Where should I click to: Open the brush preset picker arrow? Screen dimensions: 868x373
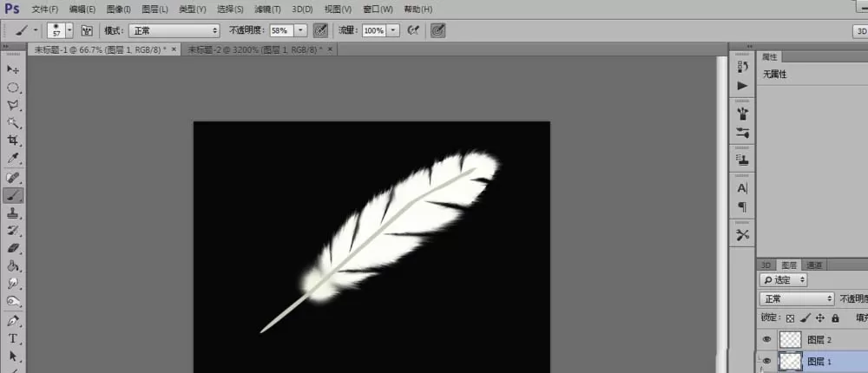coord(69,30)
